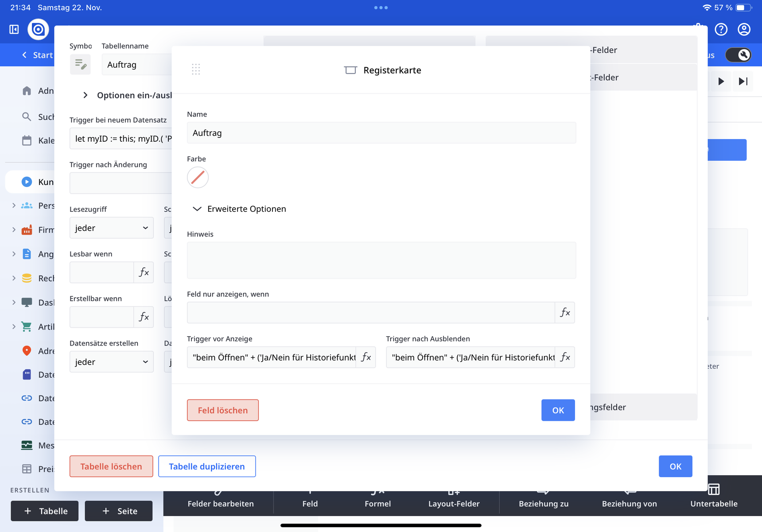The width and height of the screenshot is (762, 532).
Task: Open the Ninox logo home icon
Action: point(38,29)
